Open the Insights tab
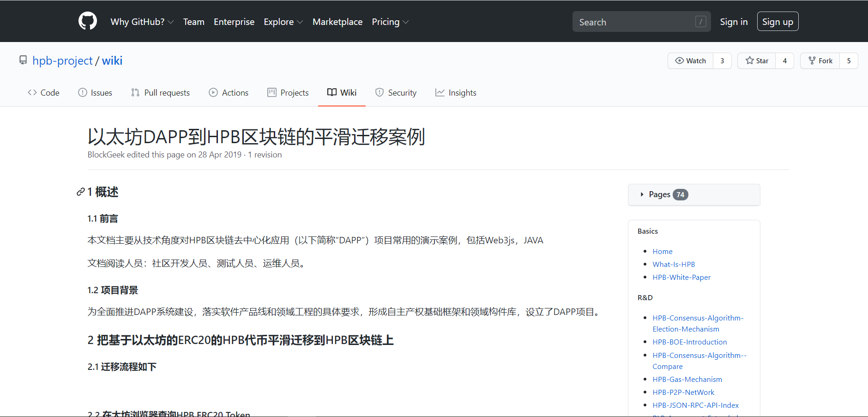868x417 pixels. (x=456, y=93)
